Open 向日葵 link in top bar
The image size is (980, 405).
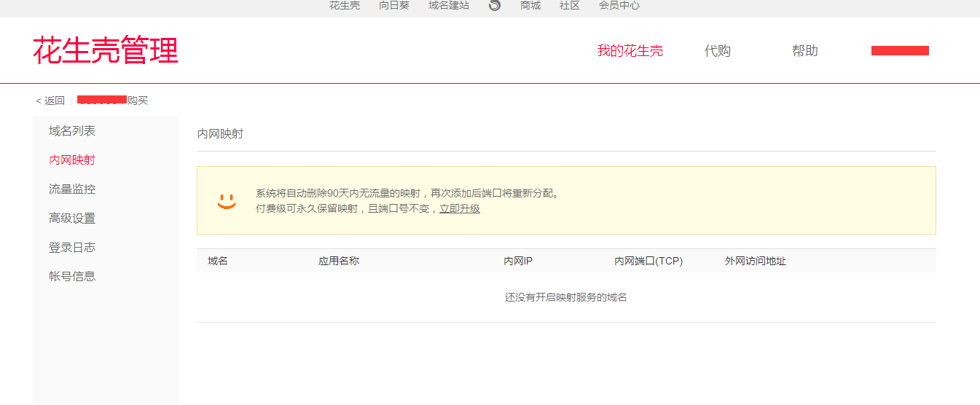click(394, 6)
